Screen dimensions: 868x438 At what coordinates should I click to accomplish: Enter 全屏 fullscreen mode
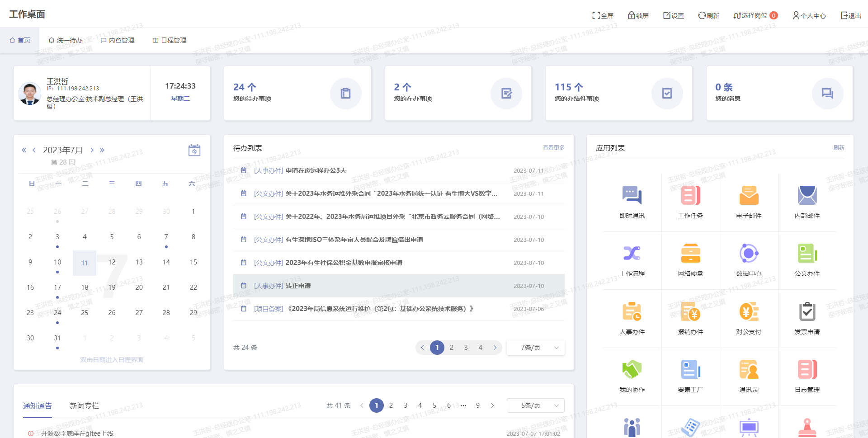(603, 16)
